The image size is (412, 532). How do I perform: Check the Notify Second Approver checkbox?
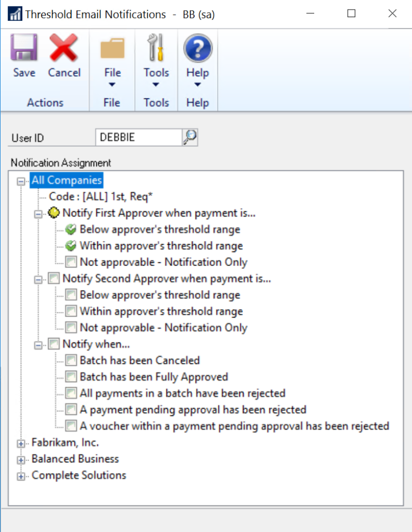pos(54,278)
